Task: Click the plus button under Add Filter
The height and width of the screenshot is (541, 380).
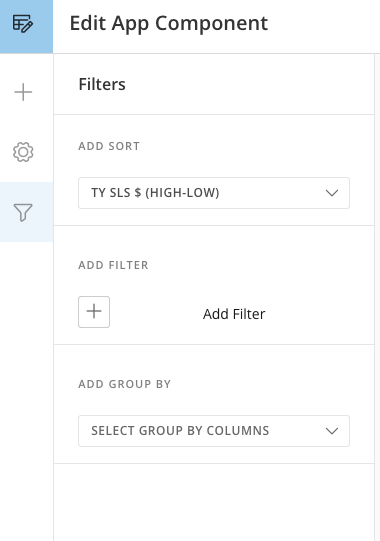Action: (94, 312)
